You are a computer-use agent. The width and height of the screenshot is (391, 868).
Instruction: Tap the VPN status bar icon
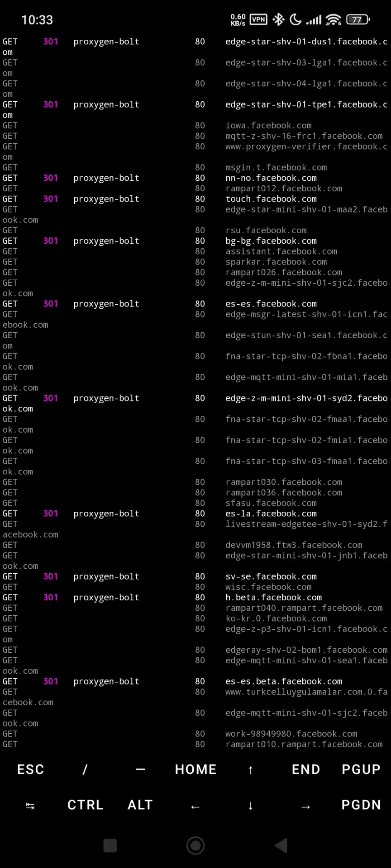tap(258, 19)
